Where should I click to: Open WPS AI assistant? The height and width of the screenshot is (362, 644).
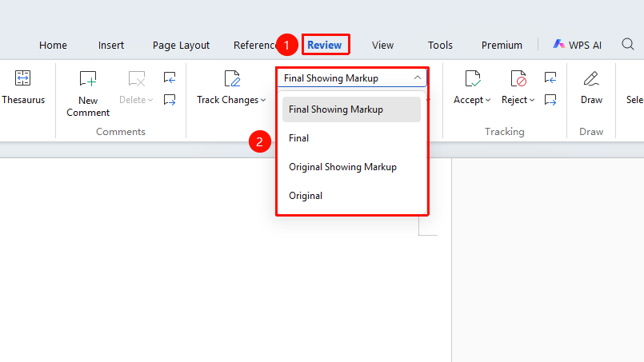point(577,45)
